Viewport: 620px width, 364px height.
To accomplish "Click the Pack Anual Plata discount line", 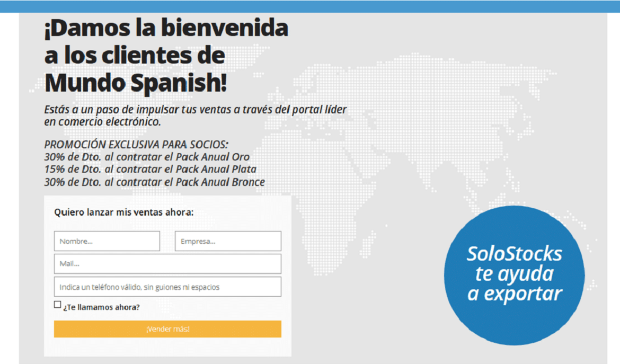I will click(150, 169).
